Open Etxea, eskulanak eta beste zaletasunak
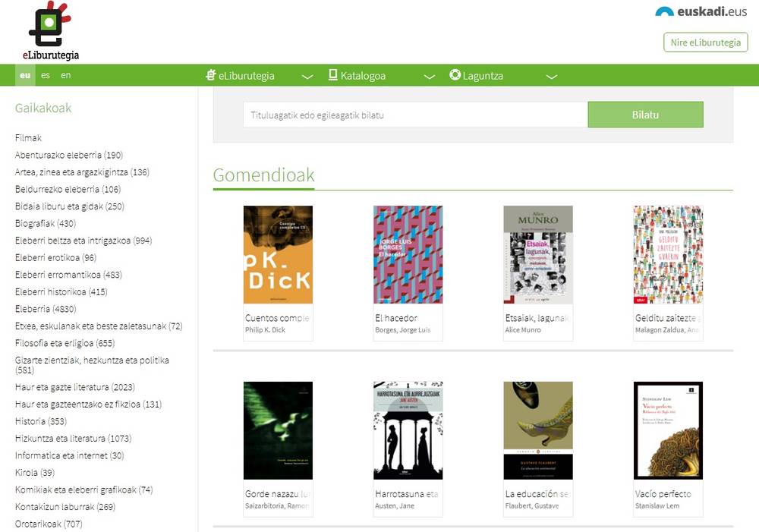 (x=99, y=326)
